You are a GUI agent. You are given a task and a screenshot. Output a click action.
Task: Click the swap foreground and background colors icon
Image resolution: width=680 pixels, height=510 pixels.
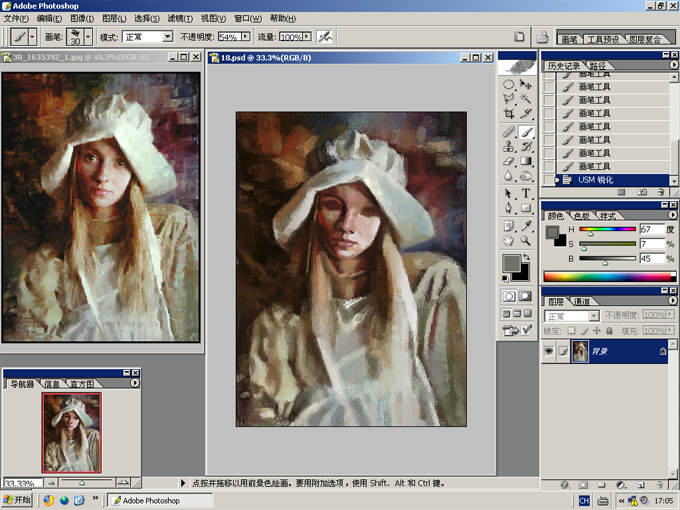pyautogui.click(x=526, y=257)
